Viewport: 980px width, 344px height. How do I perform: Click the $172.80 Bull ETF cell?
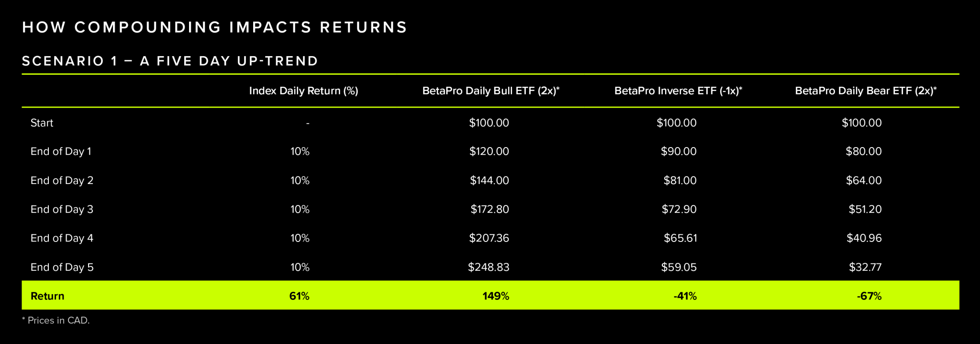coord(490,209)
